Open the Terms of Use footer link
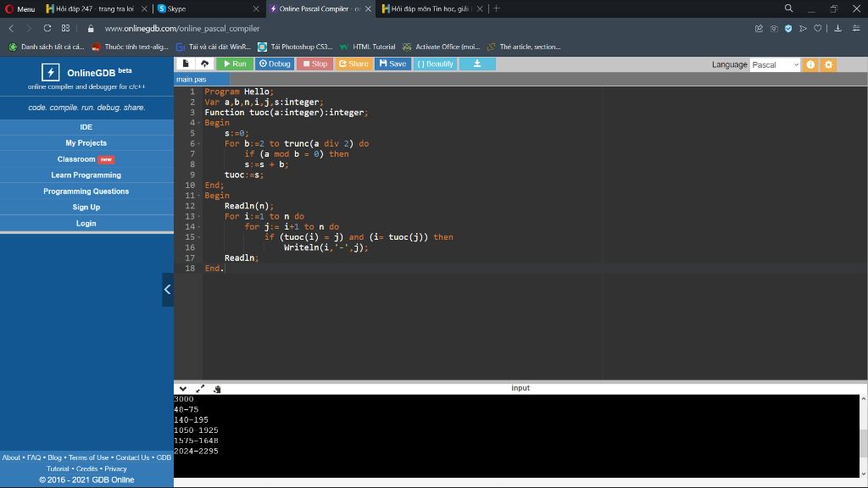The image size is (868, 488). click(88, 457)
